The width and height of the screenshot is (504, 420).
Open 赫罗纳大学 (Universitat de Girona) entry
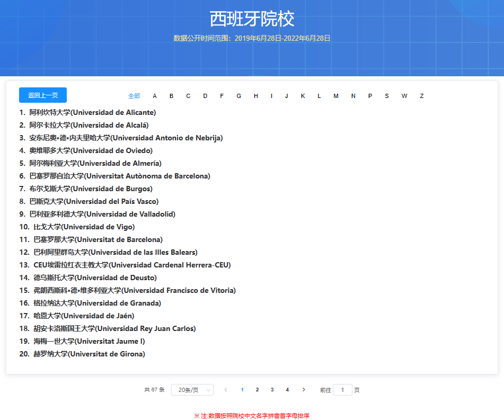[82, 354]
